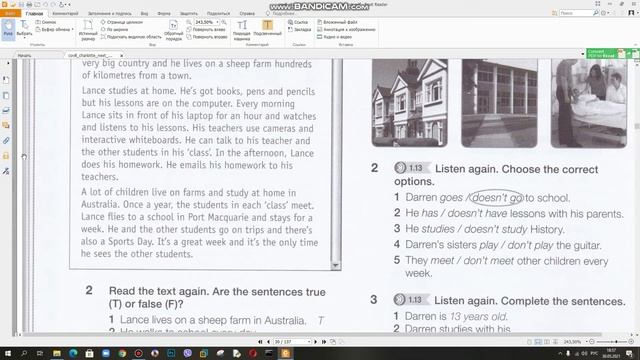Open the Comment (Комментарий) ribbon tab
The image size is (640, 360).
[65, 13]
